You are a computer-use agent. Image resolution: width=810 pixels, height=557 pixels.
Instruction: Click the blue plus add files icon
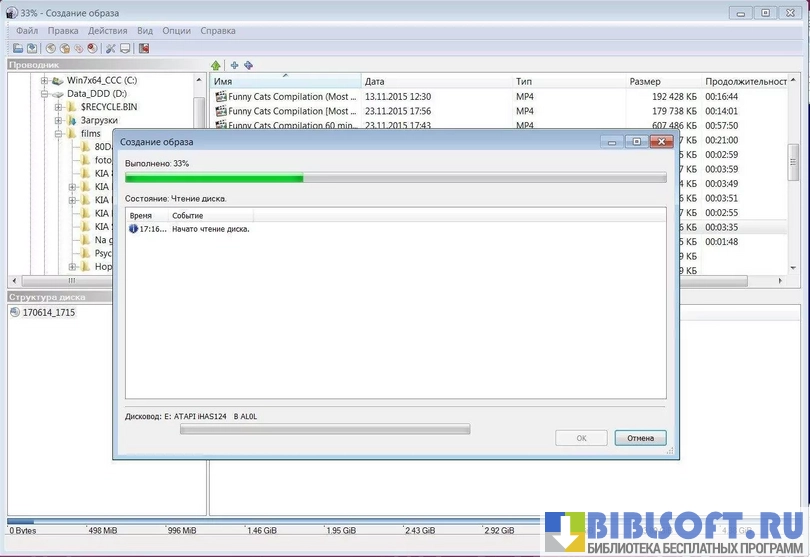pyautogui.click(x=234, y=65)
